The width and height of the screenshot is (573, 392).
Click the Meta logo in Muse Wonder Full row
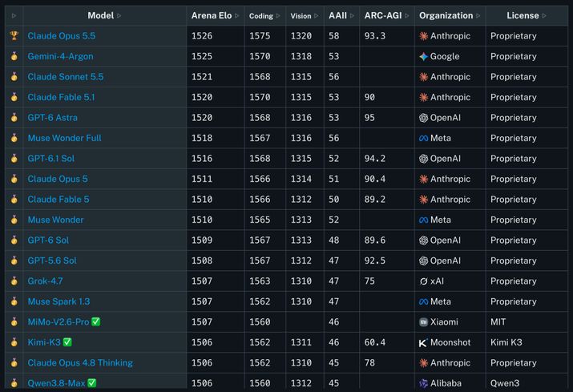click(423, 138)
